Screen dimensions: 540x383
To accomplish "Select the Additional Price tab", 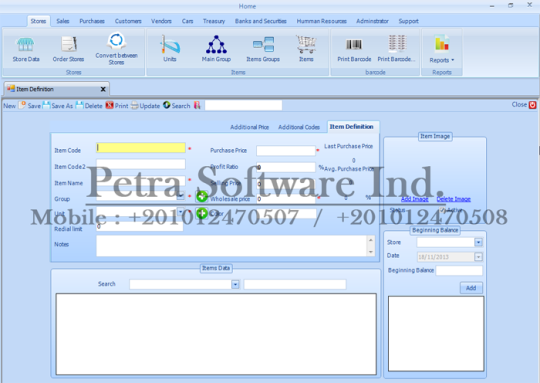I will coord(250,127).
